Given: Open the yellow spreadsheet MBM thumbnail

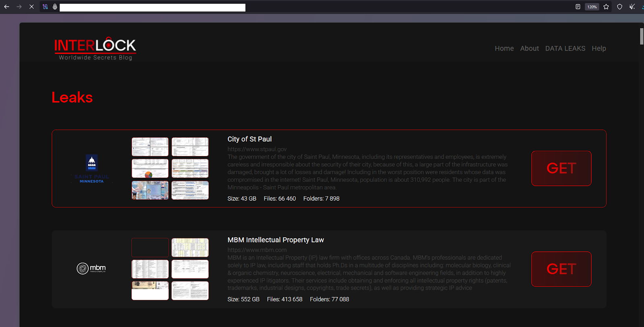Looking at the screenshot, I should click(190, 247).
